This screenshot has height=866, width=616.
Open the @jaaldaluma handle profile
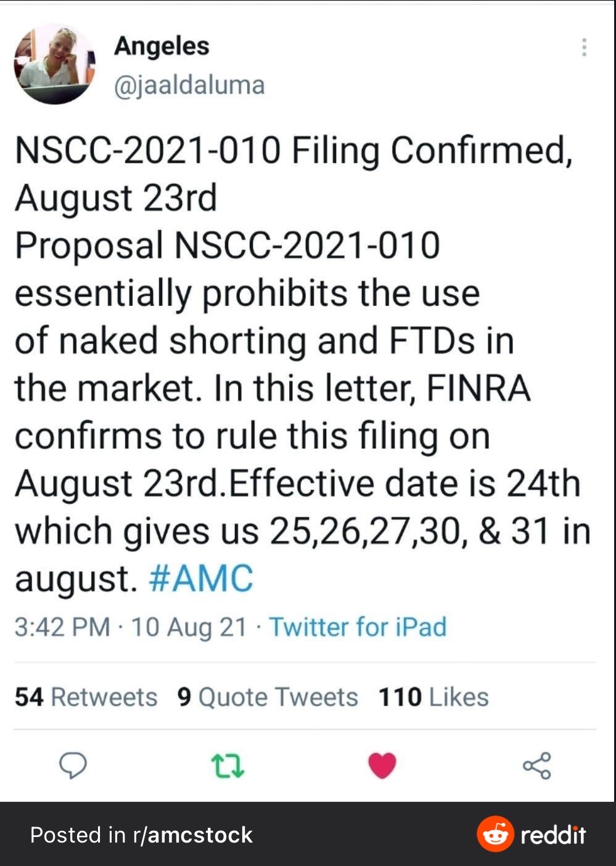[x=189, y=85]
